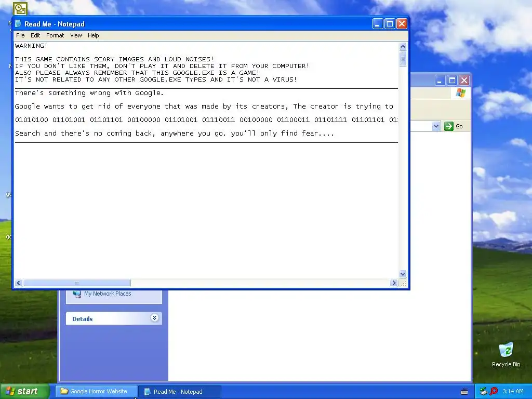Open the File menu in Notepad
Screen dimensions: 532x399
point(20,35)
